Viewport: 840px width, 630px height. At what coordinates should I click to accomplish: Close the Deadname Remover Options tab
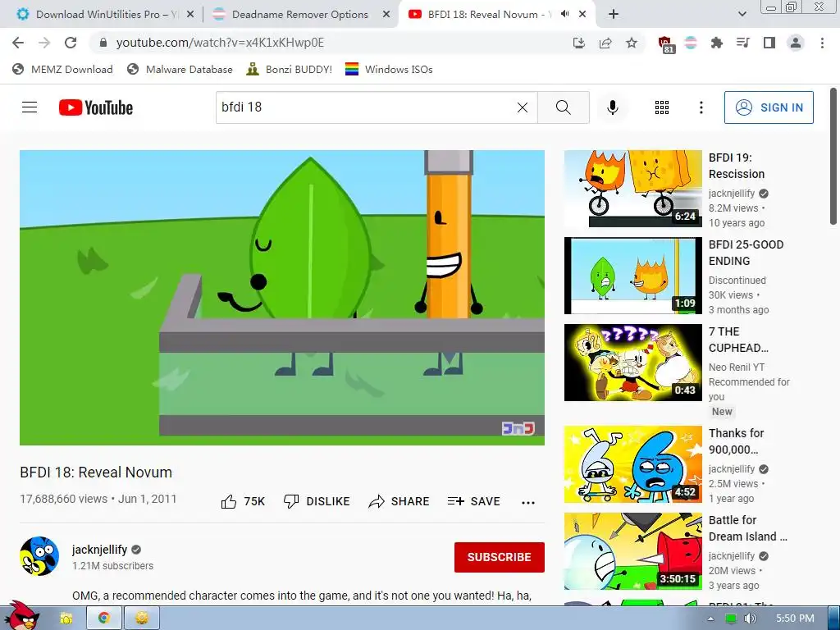386,15
